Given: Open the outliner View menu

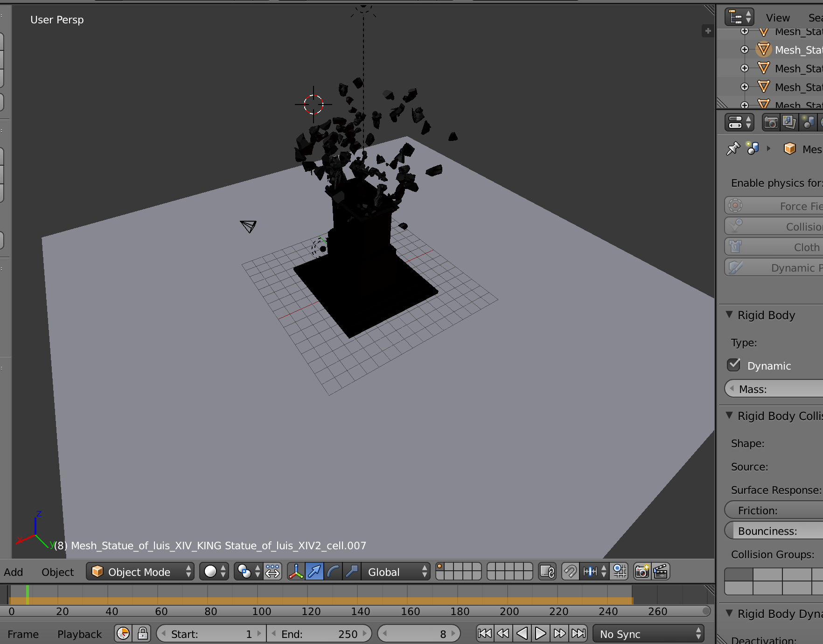Looking at the screenshot, I should click(x=778, y=18).
